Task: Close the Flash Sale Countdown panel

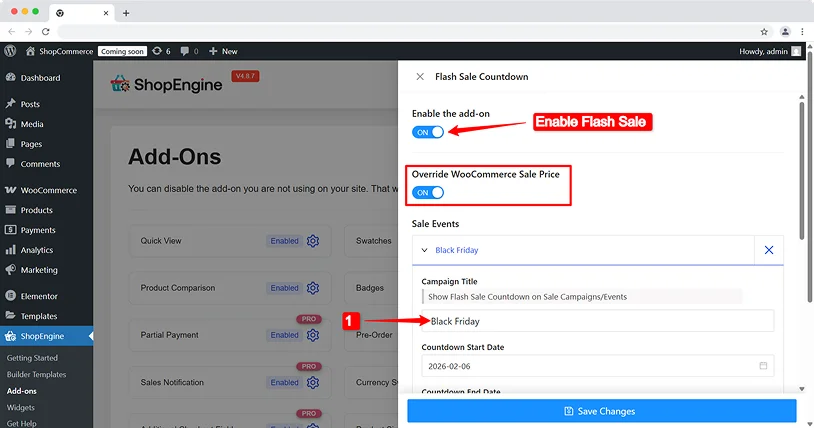Action: 420,77
